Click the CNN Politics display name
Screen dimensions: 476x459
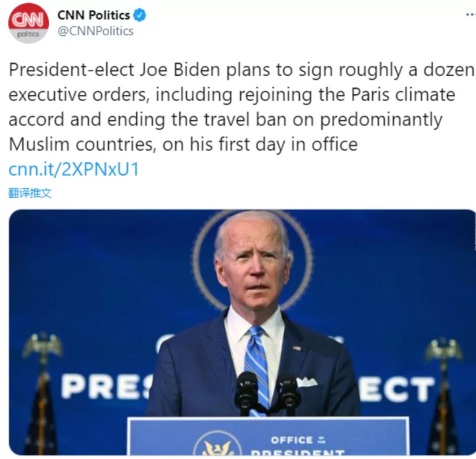93,15
